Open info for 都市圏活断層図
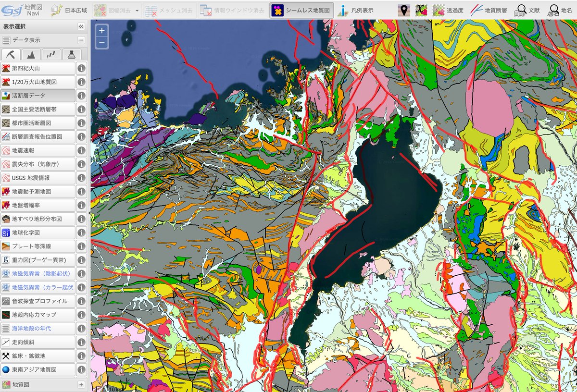 [x=82, y=123]
